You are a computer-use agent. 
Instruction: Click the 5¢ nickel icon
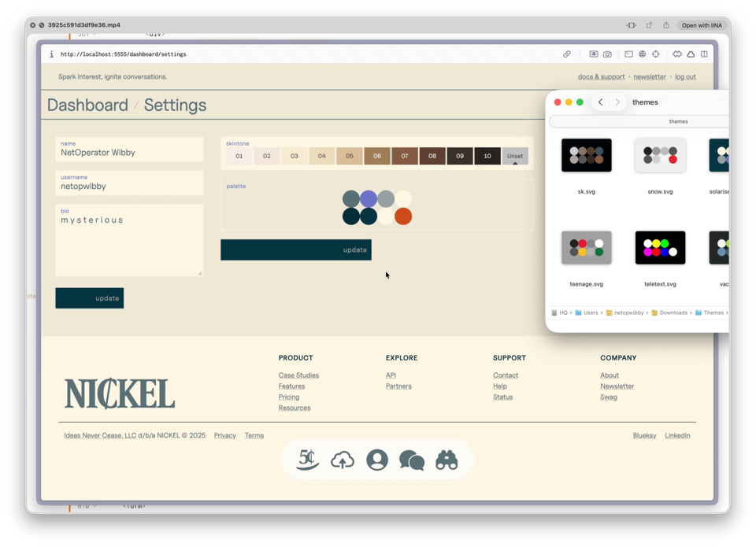click(x=308, y=460)
